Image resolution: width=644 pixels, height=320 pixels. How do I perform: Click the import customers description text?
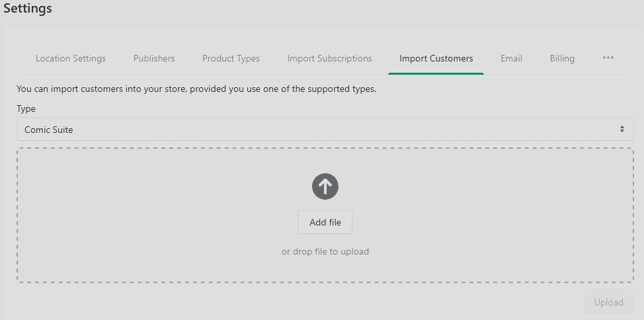click(196, 89)
